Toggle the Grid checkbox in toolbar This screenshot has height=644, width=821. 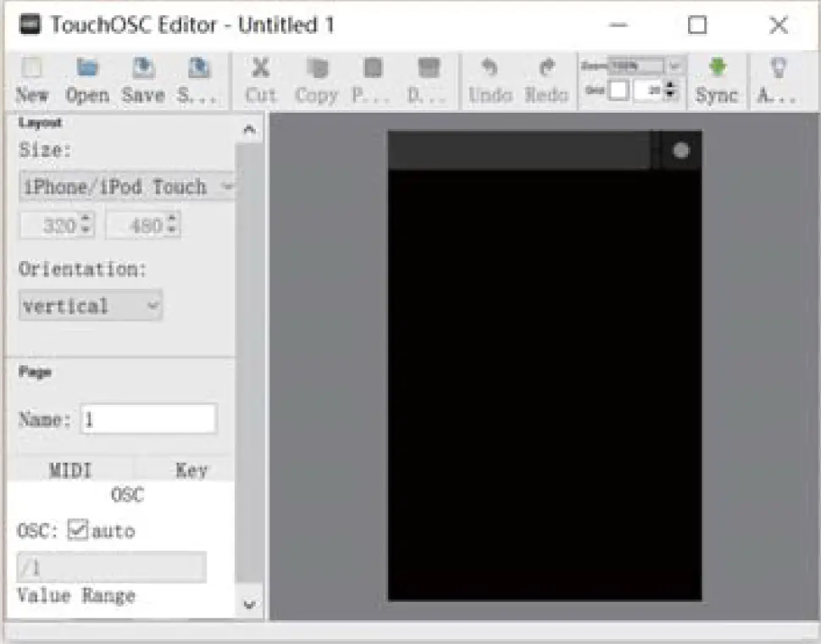(x=619, y=91)
